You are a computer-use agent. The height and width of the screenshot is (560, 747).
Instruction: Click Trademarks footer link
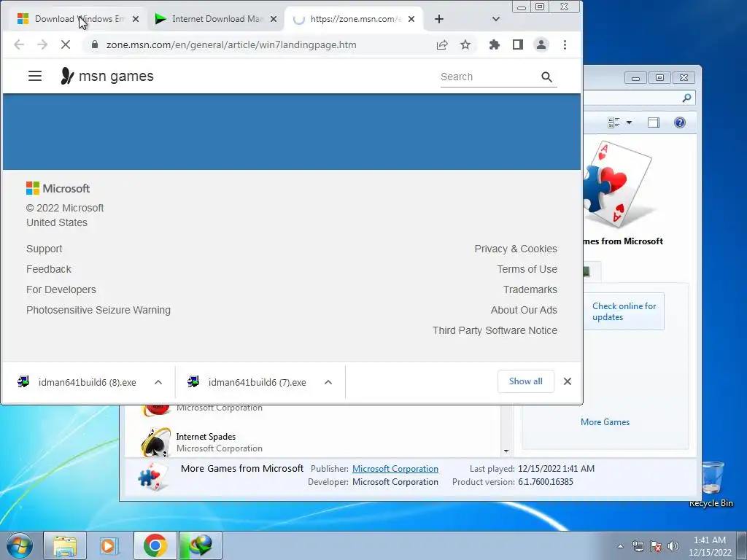click(530, 289)
